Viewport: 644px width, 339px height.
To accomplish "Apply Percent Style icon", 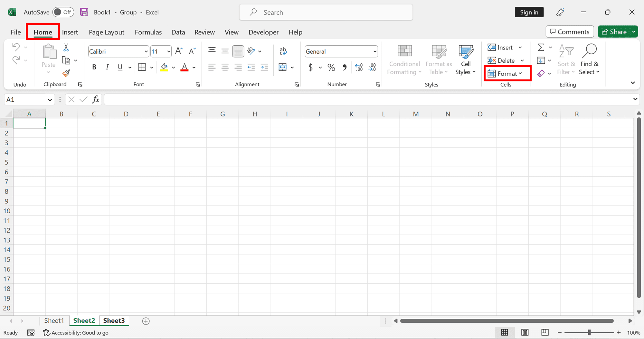I will (331, 67).
